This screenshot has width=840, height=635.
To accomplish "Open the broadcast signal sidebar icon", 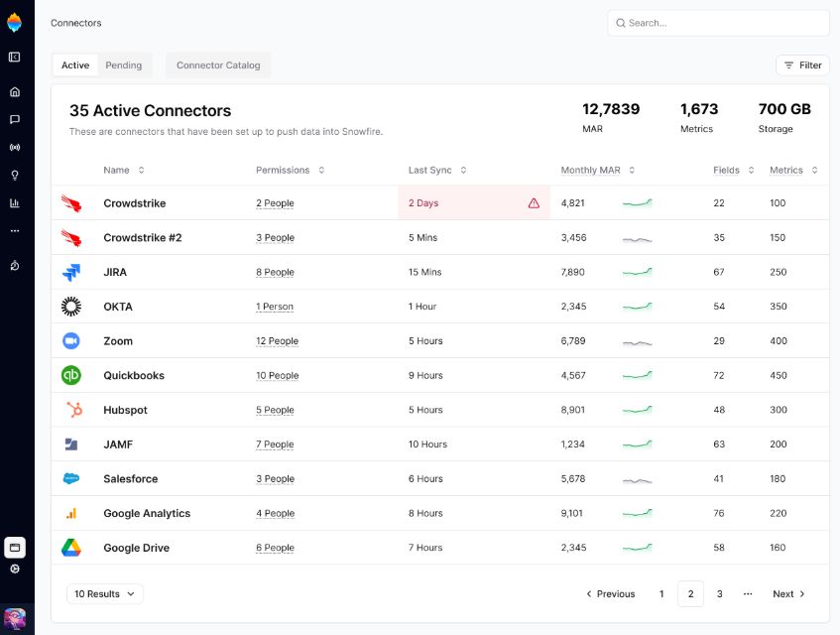I will 15,148.
